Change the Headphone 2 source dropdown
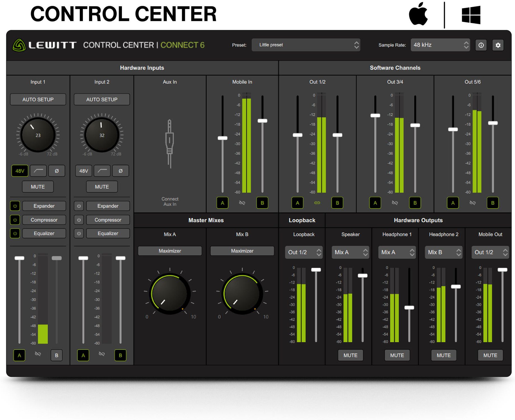The width and height of the screenshot is (515, 420). click(444, 252)
